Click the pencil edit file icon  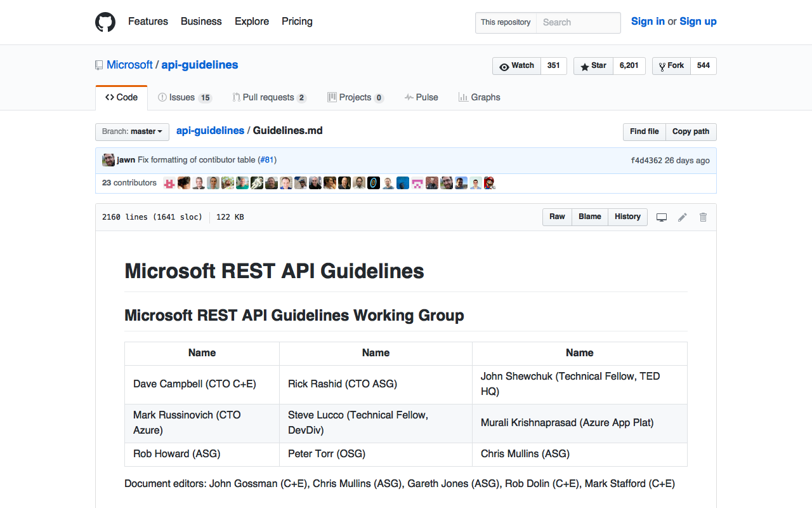point(683,217)
